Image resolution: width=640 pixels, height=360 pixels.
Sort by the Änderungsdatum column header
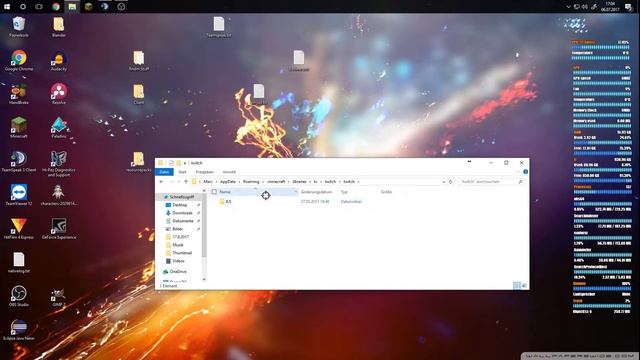(317, 192)
